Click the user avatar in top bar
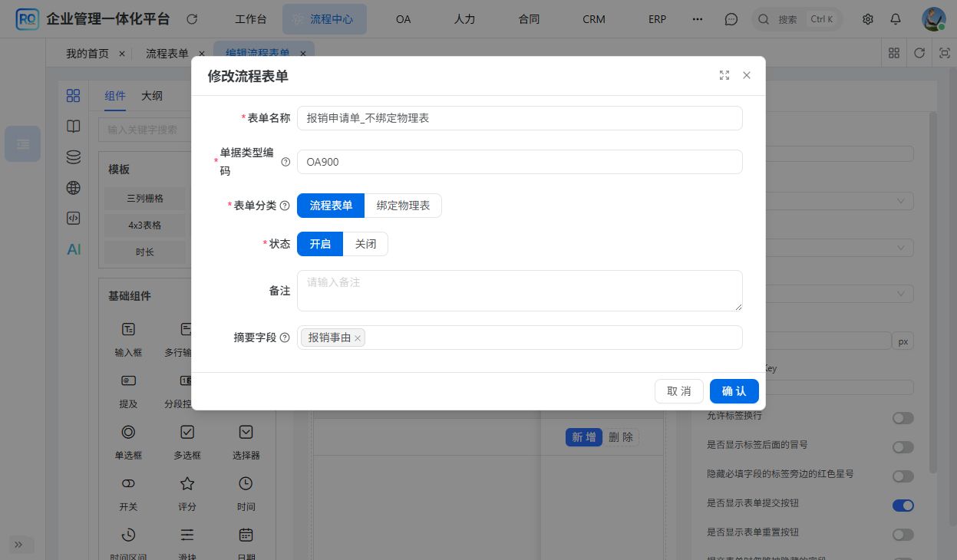Image resolution: width=957 pixels, height=560 pixels. click(933, 19)
